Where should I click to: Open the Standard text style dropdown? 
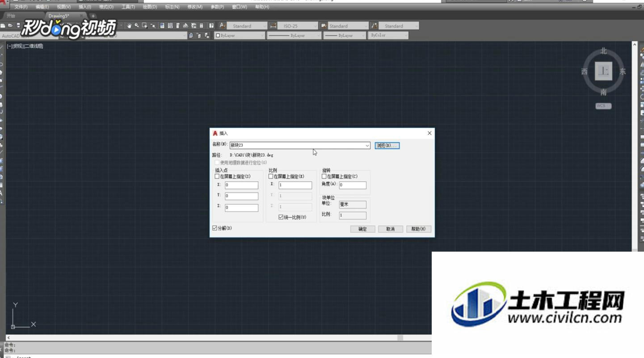264,26
